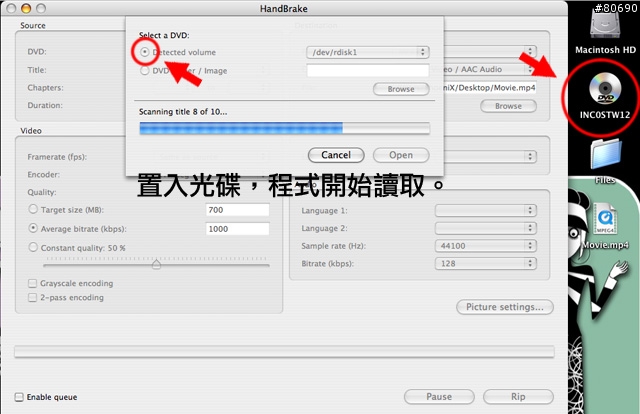The width and height of the screenshot is (640, 414).
Task: Open Picture settings...
Action: (x=505, y=307)
